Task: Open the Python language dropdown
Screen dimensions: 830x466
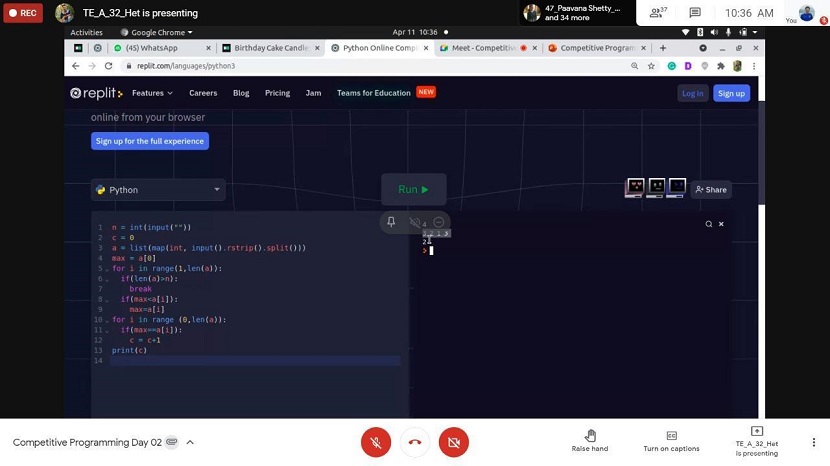Action: [158, 190]
